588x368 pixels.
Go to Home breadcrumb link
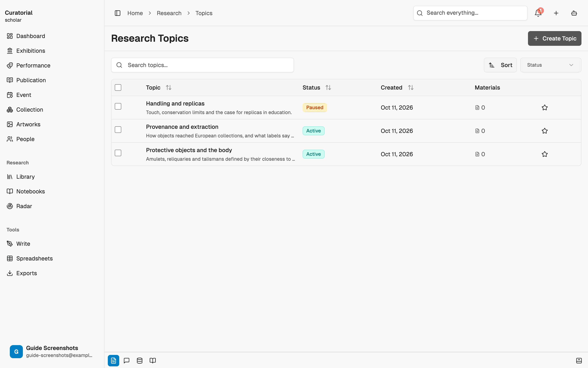pos(135,13)
